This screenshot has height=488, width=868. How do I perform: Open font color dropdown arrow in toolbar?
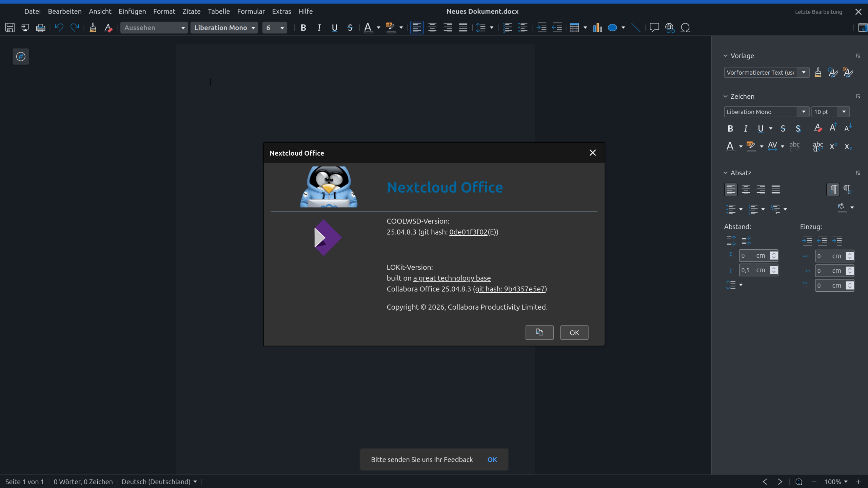point(378,28)
